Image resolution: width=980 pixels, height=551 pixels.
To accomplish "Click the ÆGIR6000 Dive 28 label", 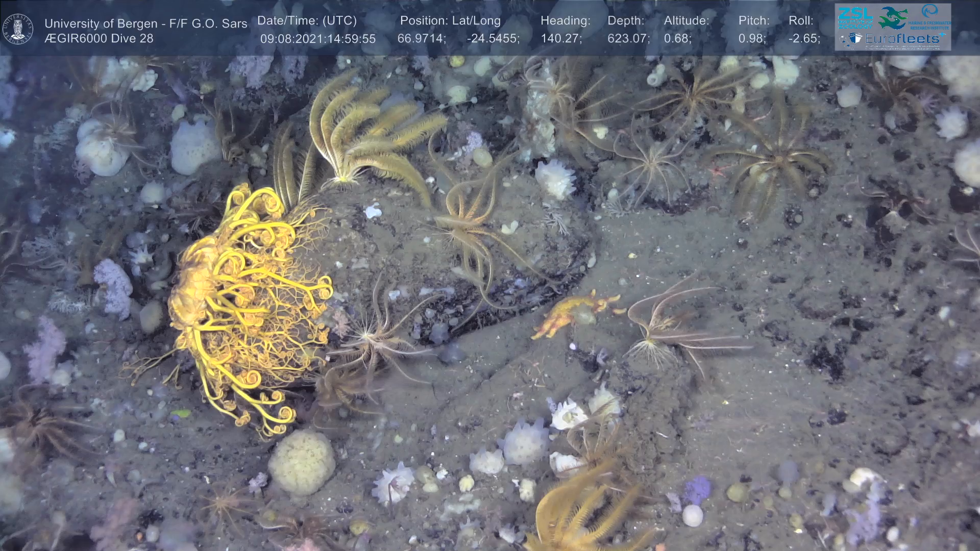I will (99, 38).
